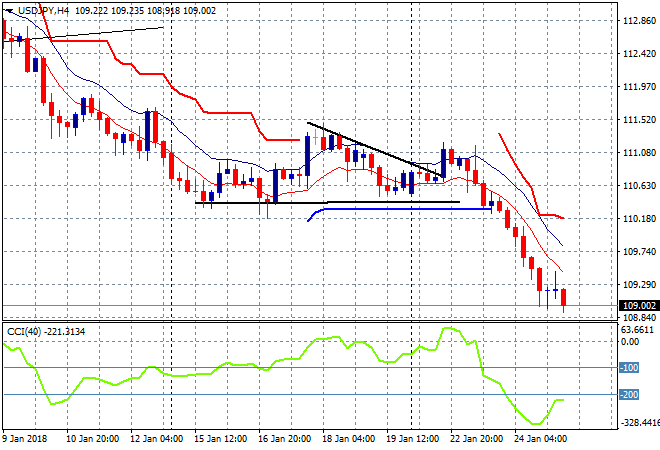Click the -328.4416 CCI scale value
Image resolution: width=660 pixels, height=450 pixels.
click(x=639, y=422)
